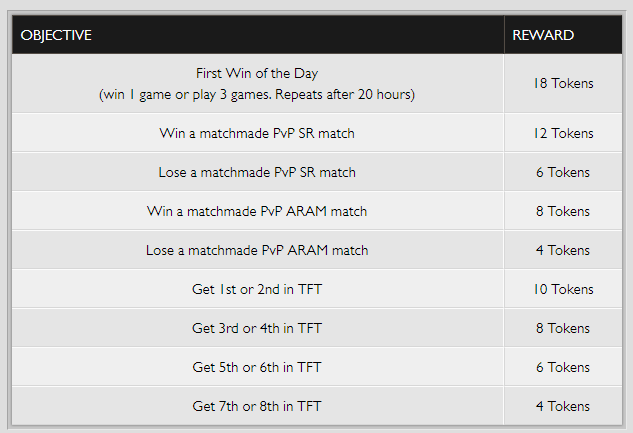Viewport: 633px width, 433px height.
Task: Select Get 3rd or 4th in TFT
Action: tap(257, 328)
